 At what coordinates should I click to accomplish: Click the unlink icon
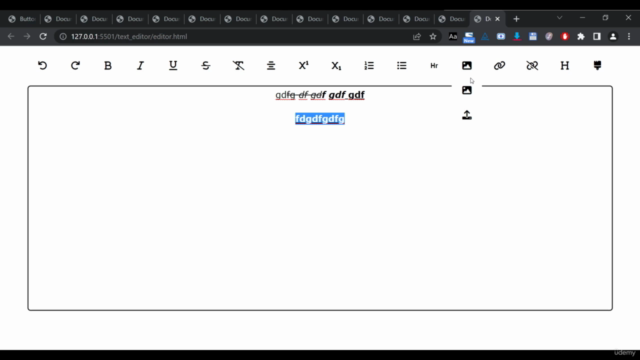pos(532,65)
